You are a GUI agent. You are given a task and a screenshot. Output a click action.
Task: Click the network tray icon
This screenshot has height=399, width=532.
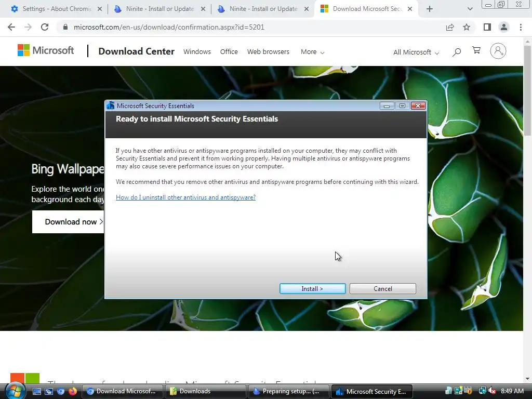coord(483,391)
